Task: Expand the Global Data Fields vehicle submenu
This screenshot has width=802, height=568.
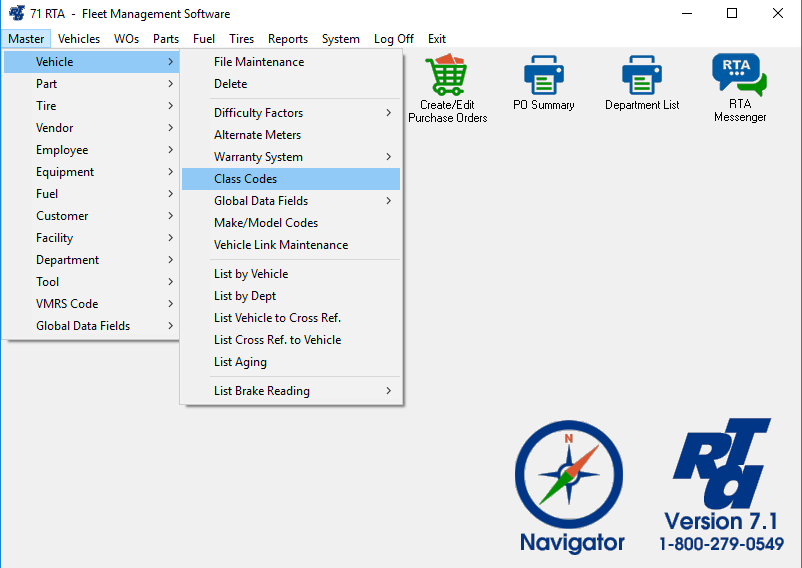Action: click(290, 201)
